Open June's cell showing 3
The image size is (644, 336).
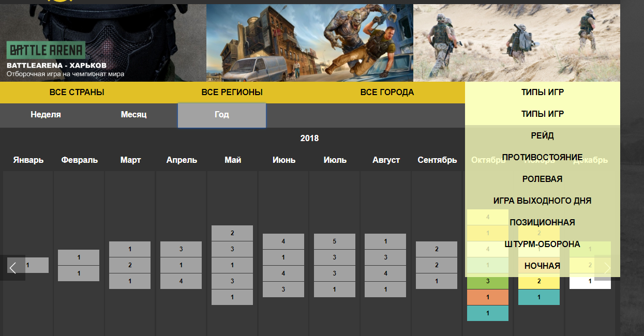click(283, 289)
